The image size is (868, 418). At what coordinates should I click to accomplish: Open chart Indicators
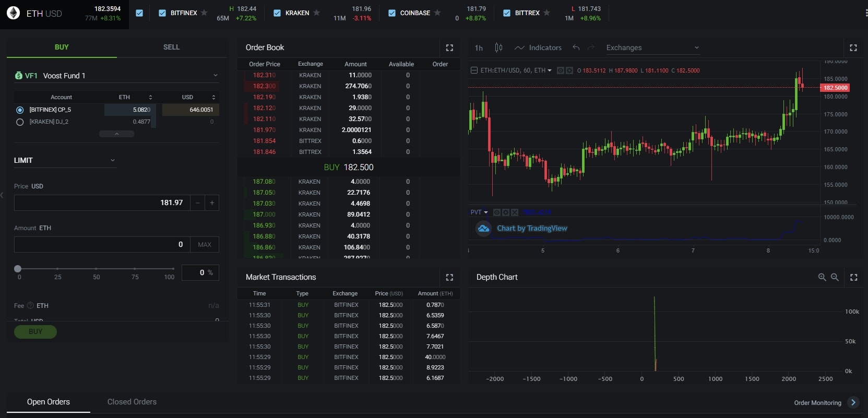(x=538, y=47)
